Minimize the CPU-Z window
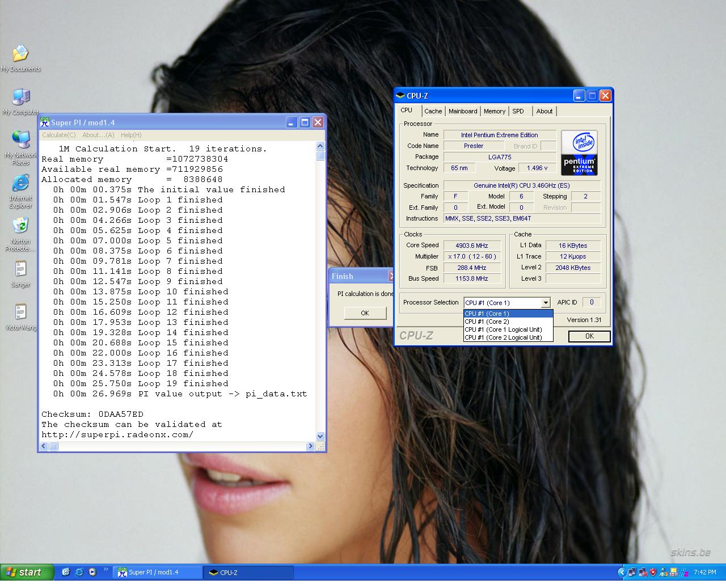 pos(579,96)
